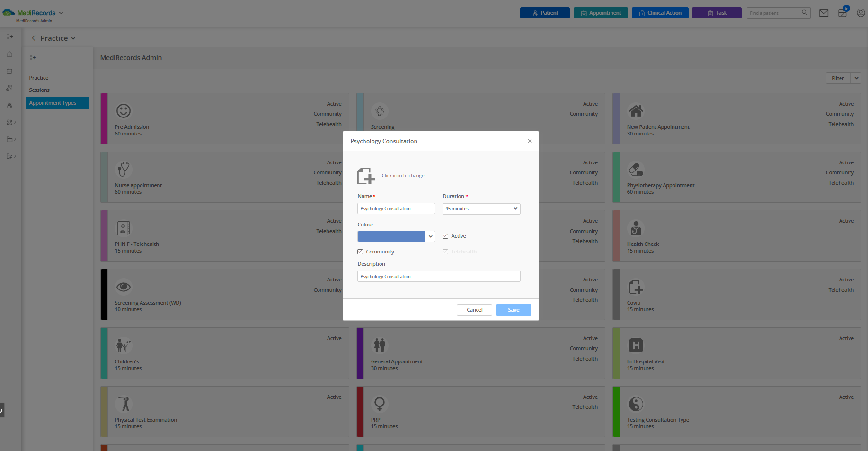Click the Cancel button
This screenshot has width=868, height=451.
(474, 309)
